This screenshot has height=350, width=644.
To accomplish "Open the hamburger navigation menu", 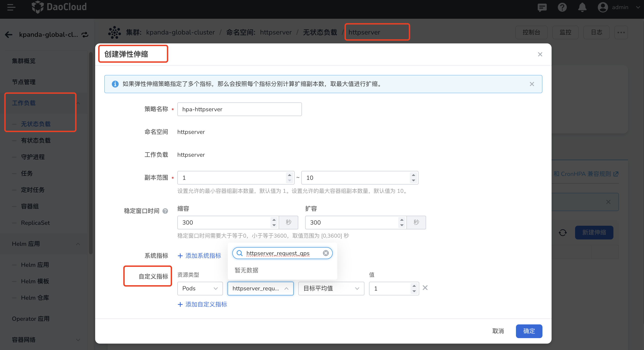I will point(11,7).
